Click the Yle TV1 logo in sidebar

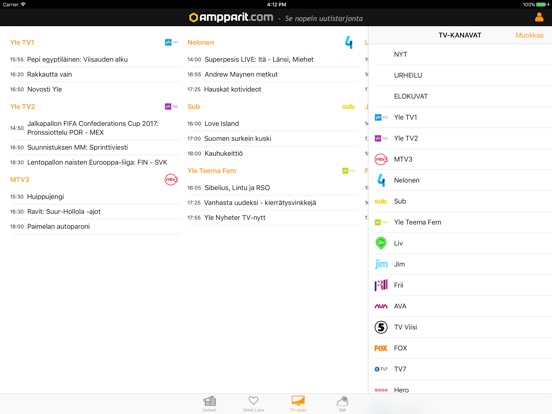tap(381, 117)
